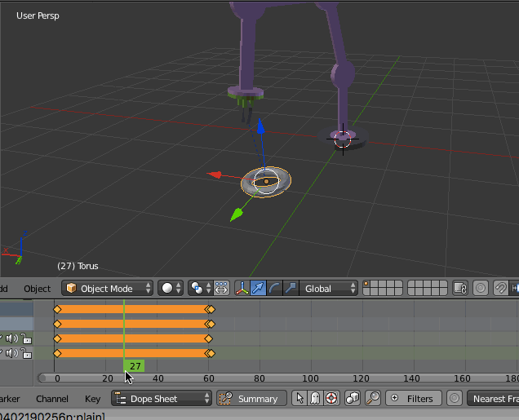Click the 3D cursor crosshair

(343, 139)
